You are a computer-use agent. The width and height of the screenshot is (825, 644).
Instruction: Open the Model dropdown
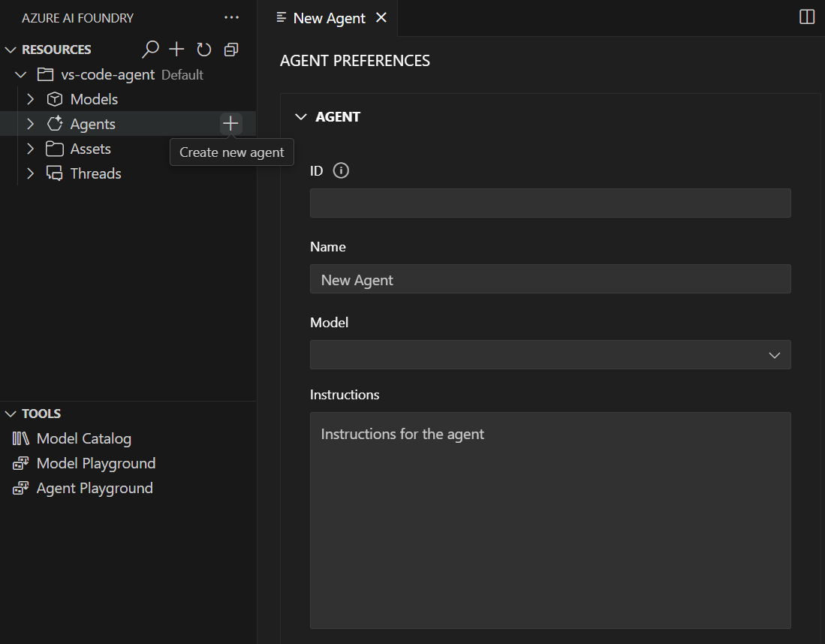(x=549, y=355)
